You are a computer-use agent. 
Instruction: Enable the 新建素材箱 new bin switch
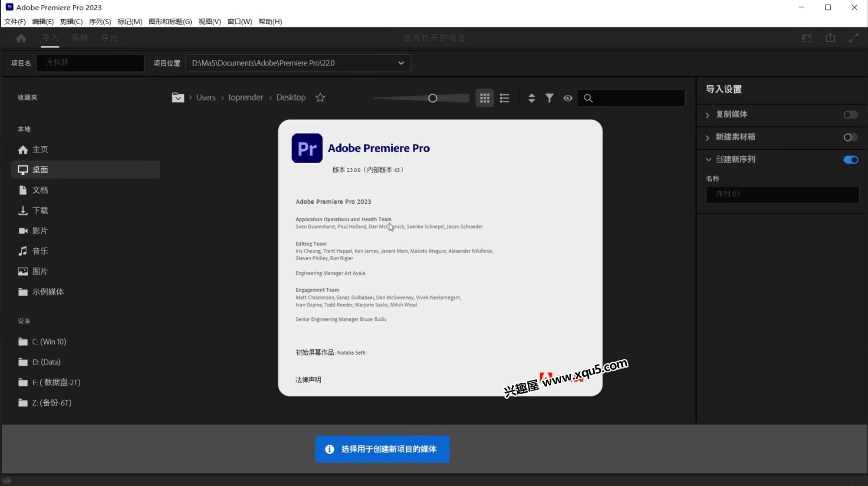(850, 137)
